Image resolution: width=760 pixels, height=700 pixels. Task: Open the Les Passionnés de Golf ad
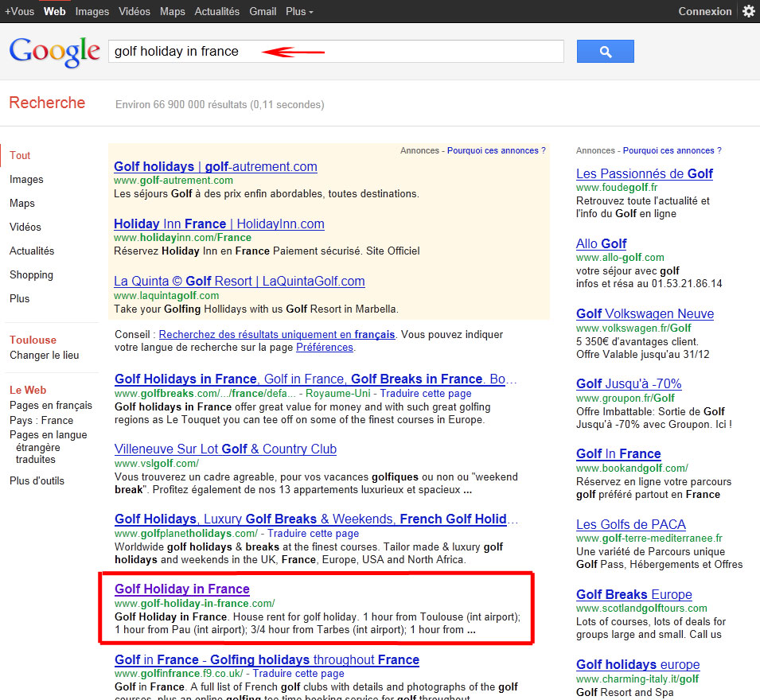point(644,173)
